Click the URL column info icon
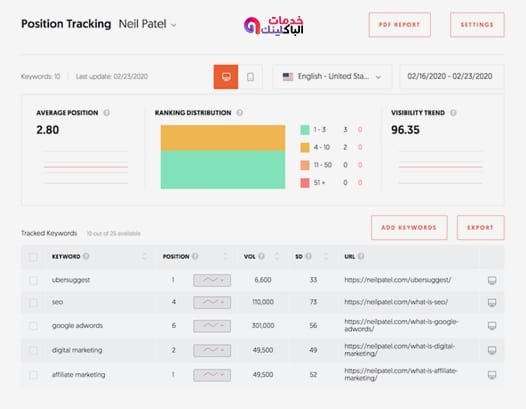526x409 pixels. click(x=361, y=256)
